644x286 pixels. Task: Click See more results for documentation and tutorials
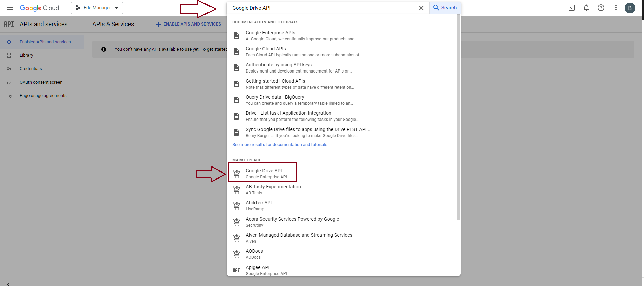pyautogui.click(x=280, y=145)
